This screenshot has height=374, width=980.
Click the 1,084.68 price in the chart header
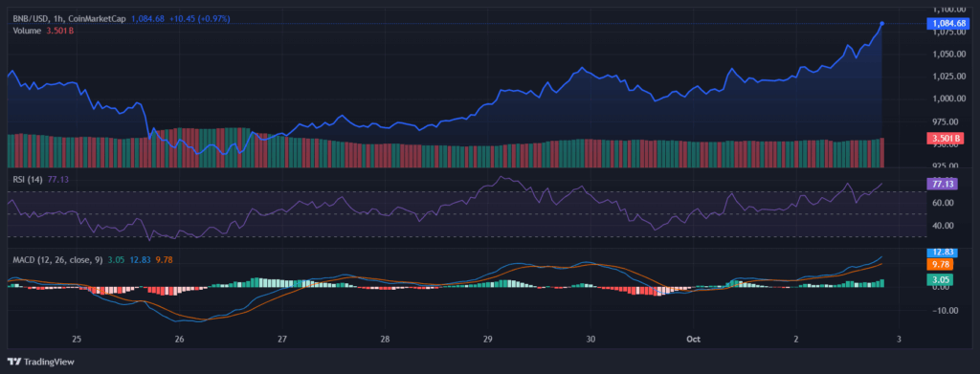pos(146,19)
